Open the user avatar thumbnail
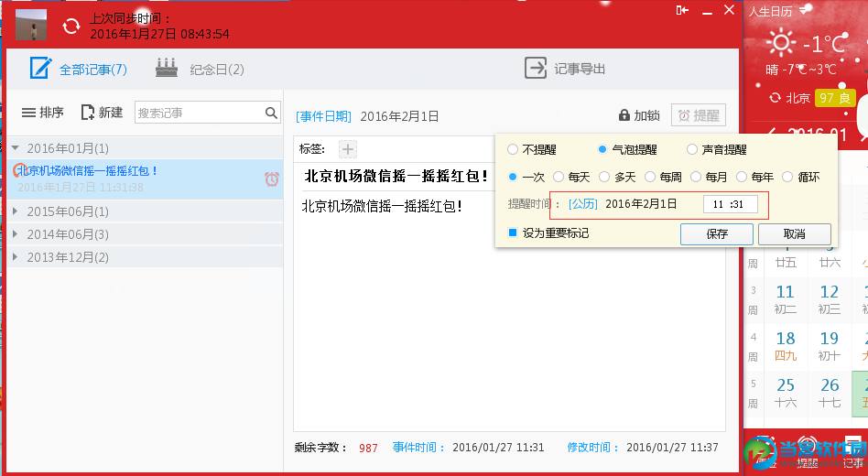Screen dimensions: 868x476 31,25
